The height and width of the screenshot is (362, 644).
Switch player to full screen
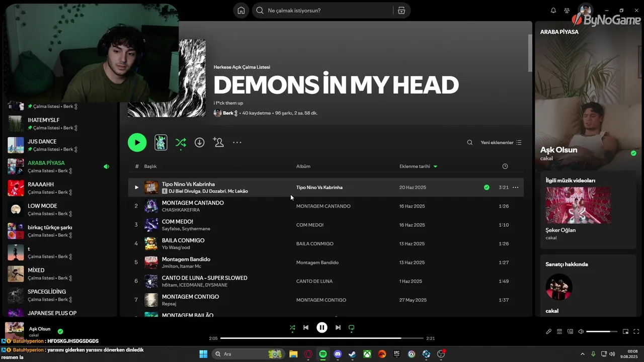point(636,331)
